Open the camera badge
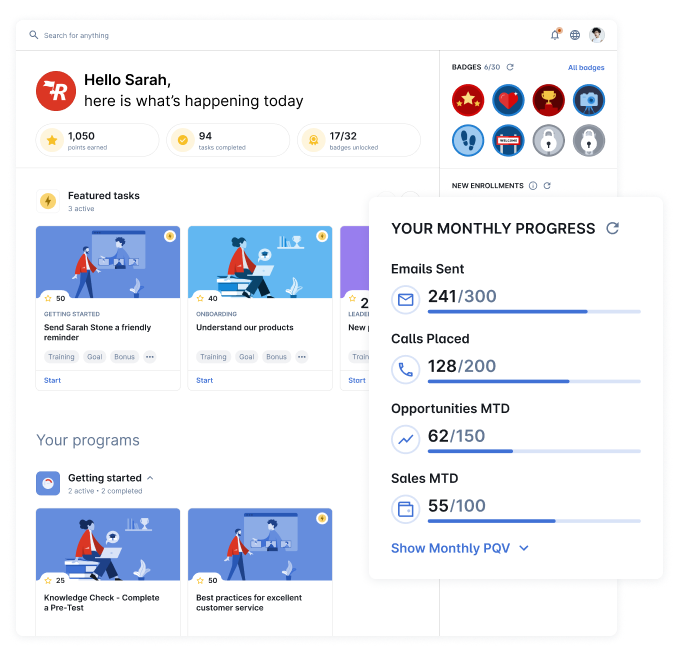Screen dimensions: 696x656 589,100
